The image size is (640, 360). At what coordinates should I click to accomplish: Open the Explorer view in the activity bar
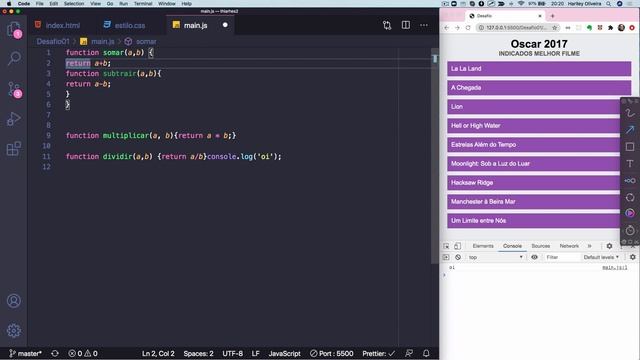14,29
